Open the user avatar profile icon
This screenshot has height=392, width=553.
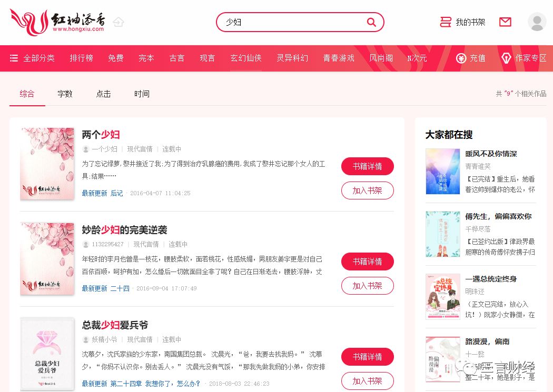click(x=537, y=22)
